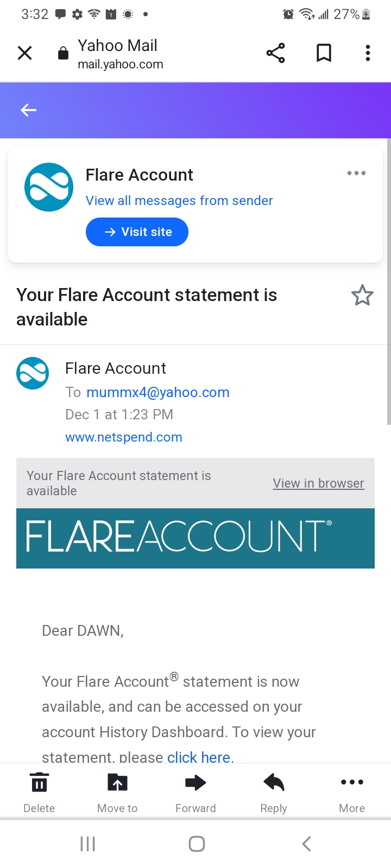The height and width of the screenshot is (868, 391).
Task: Open email via View in browser
Action: (318, 483)
